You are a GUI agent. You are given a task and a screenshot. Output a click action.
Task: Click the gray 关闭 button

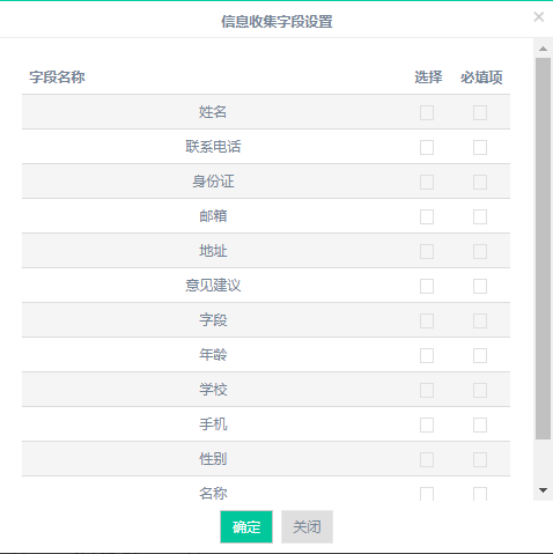[307, 527]
